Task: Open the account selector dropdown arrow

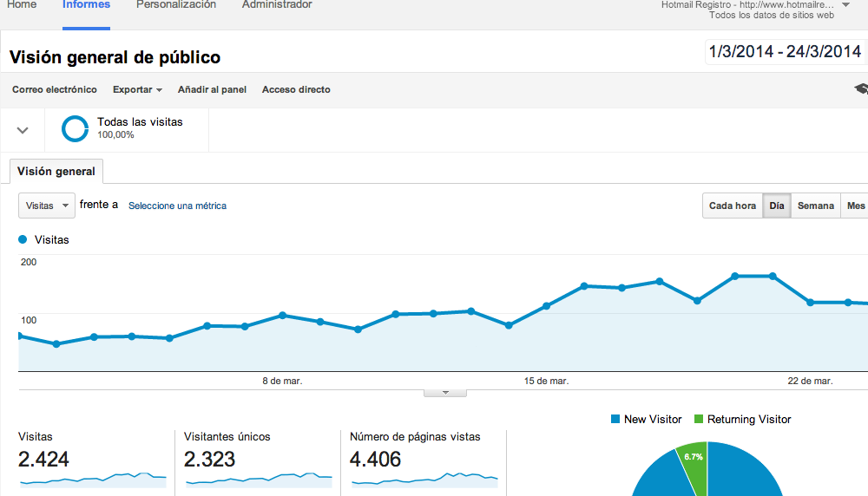Action: point(845,5)
